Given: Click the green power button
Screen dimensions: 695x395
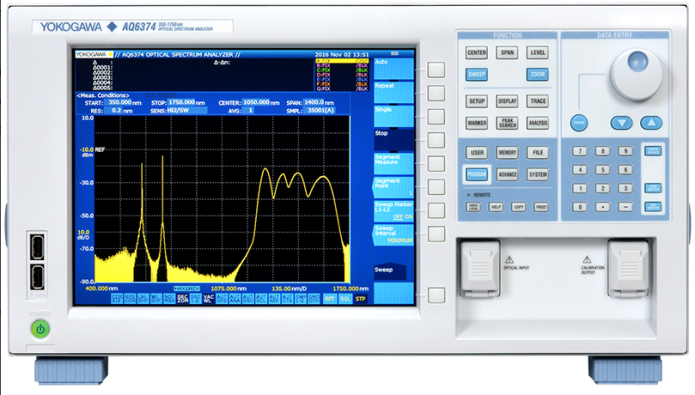Looking at the screenshot, I should click(40, 329).
